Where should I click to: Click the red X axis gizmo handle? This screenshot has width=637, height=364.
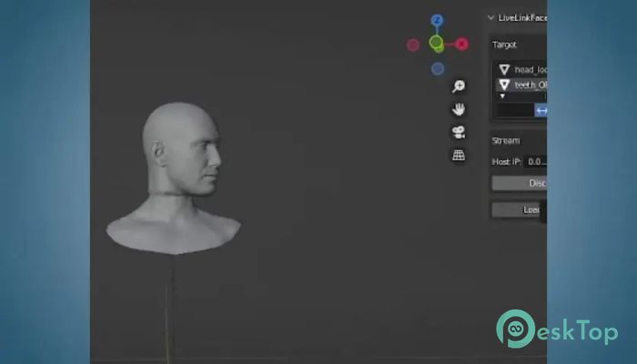pos(462,44)
